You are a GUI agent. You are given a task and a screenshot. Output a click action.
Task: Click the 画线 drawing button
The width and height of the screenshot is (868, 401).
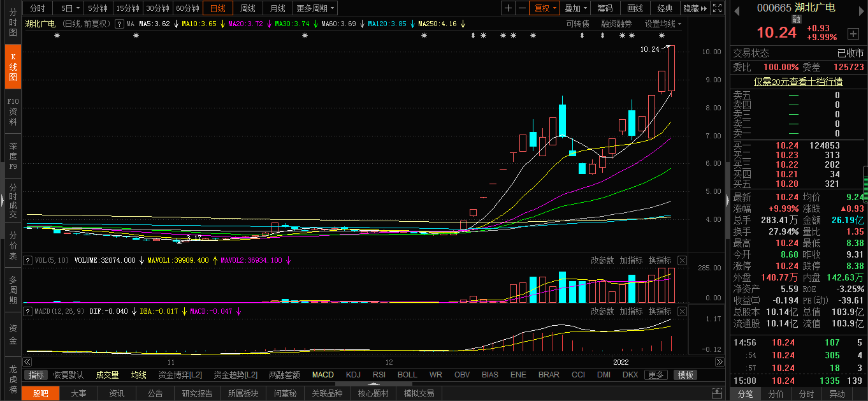click(x=635, y=8)
